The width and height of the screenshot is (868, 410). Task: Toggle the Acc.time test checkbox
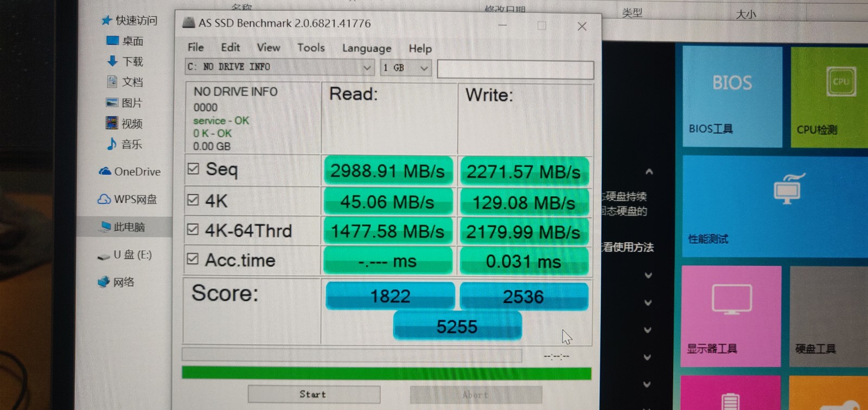[193, 258]
